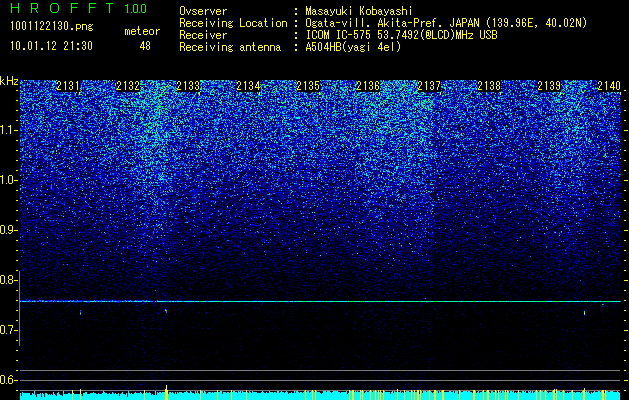Click the antenna value A504HB(yagi 4el)

(353, 47)
